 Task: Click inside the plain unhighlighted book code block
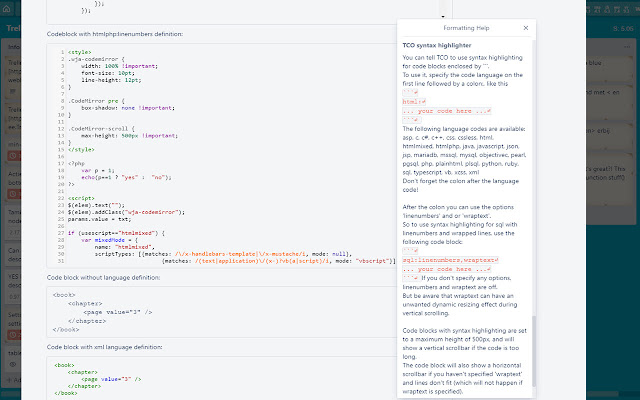click(x=200, y=311)
